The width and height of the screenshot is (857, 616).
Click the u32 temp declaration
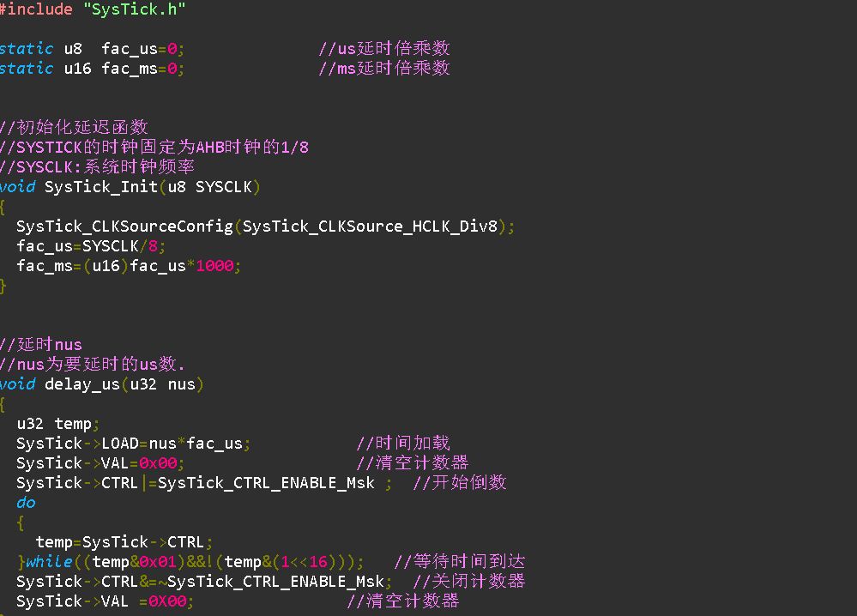click(x=57, y=424)
